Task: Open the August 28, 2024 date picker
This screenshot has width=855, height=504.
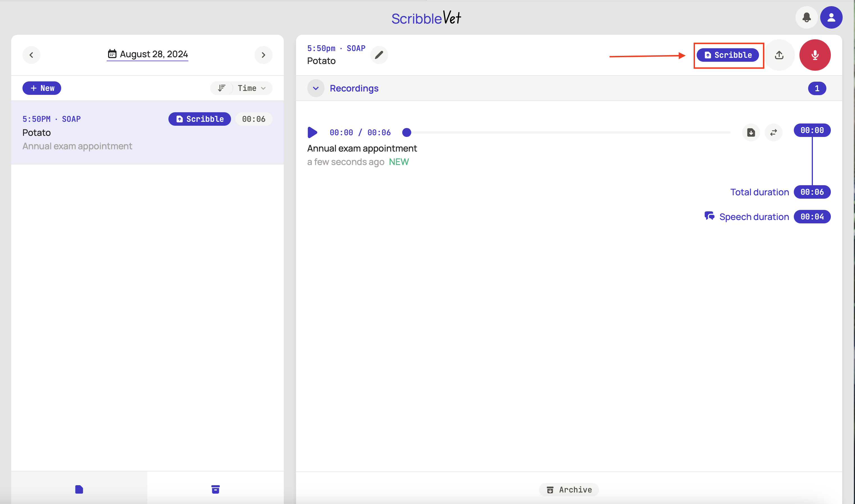Action: (147, 54)
